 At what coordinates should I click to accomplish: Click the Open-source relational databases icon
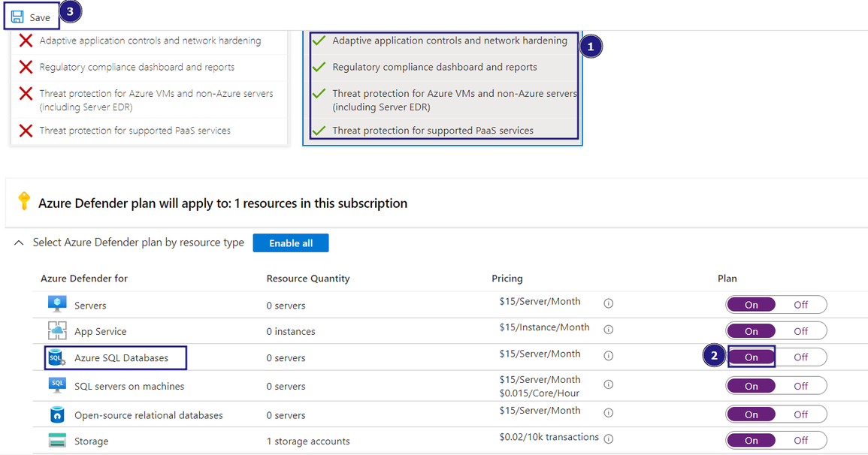point(57,414)
